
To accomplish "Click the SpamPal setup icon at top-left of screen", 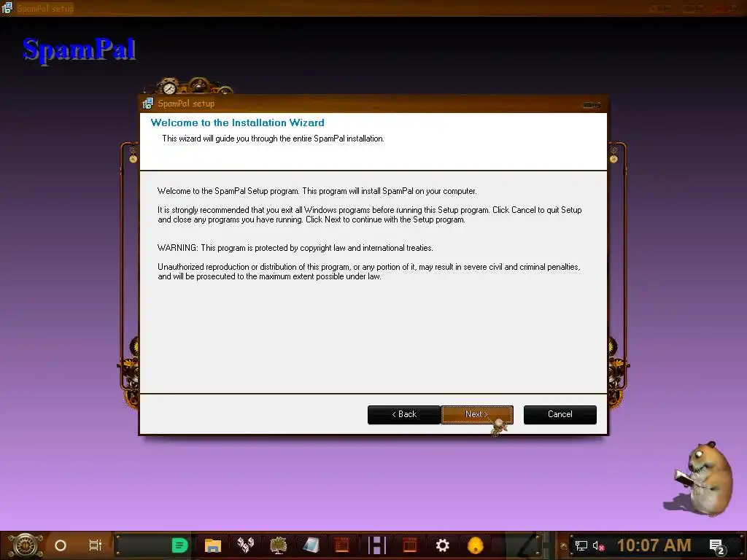I will pos(7,7).
